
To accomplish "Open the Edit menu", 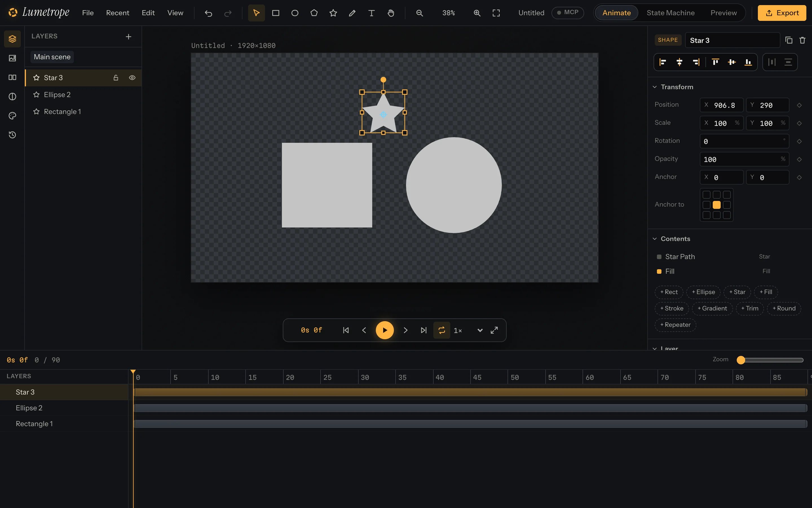I will pyautogui.click(x=148, y=13).
